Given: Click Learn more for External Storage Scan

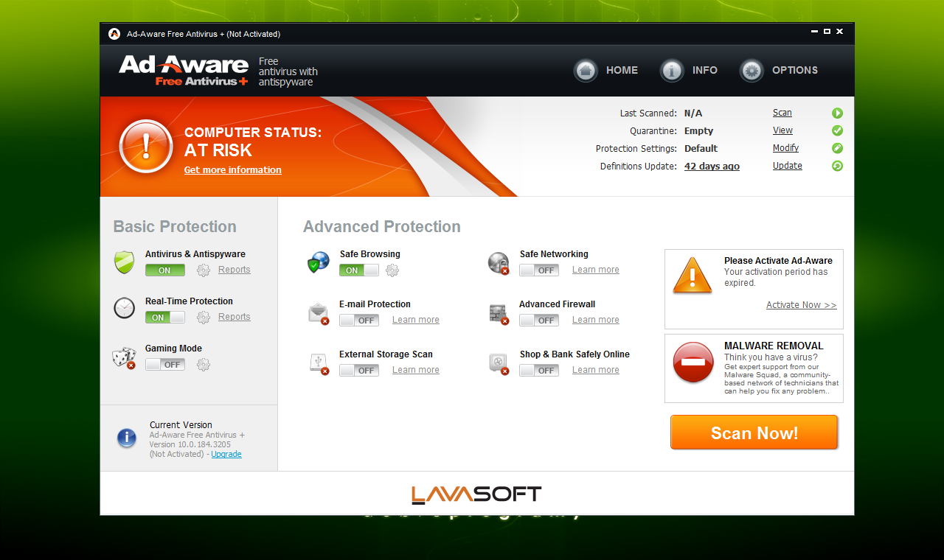Looking at the screenshot, I should click(x=416, y=370).
